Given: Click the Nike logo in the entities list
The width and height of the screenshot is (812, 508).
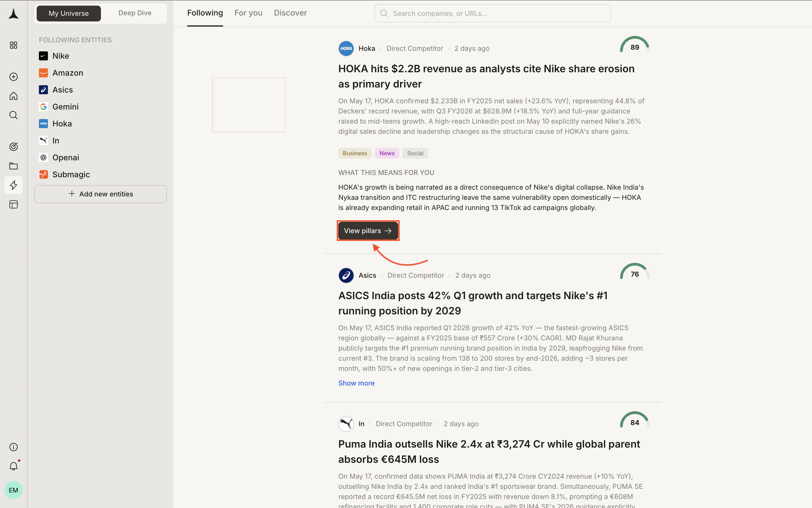Looking at the screenshot, I should pos(43,56).
